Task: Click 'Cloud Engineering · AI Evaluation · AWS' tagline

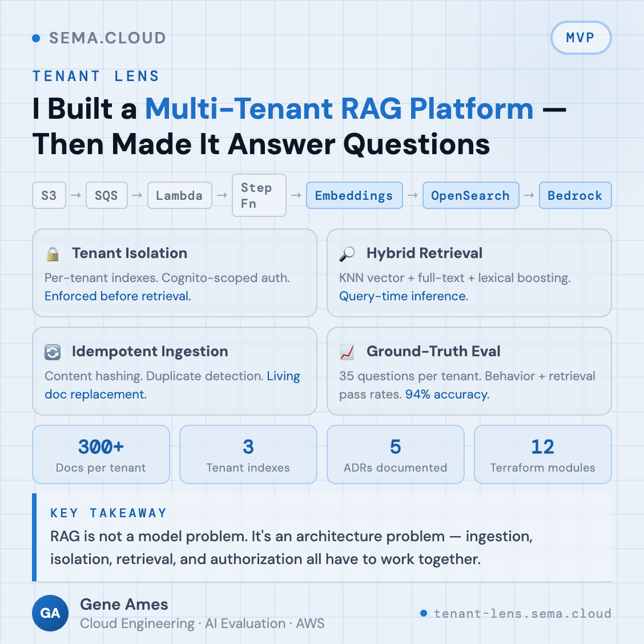Action: pos(203,623)
